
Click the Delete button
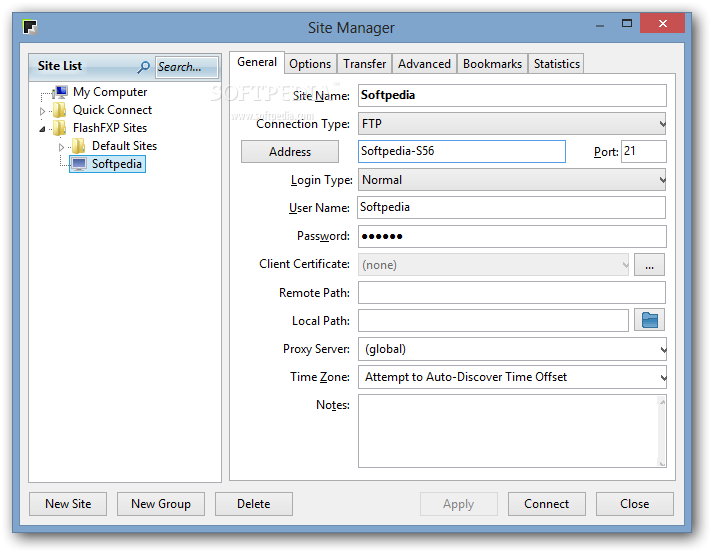[x=253, y=504]
